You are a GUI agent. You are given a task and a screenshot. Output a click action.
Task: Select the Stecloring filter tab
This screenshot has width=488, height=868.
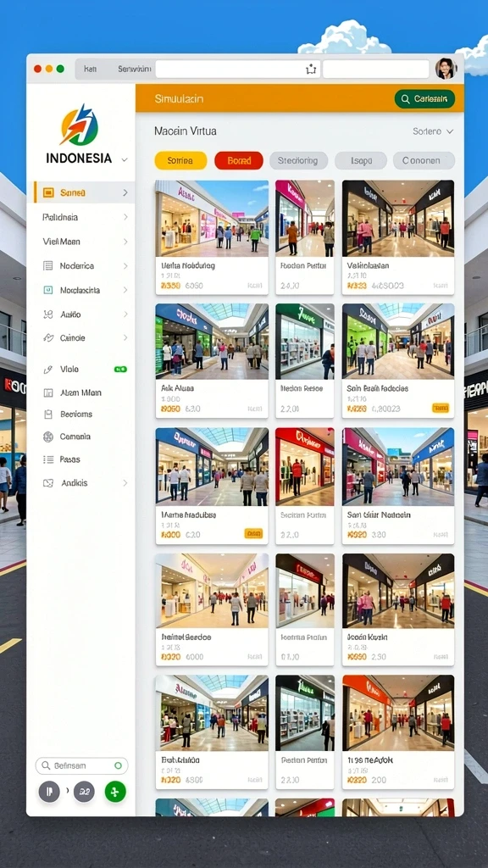click(x=298, y=160)
